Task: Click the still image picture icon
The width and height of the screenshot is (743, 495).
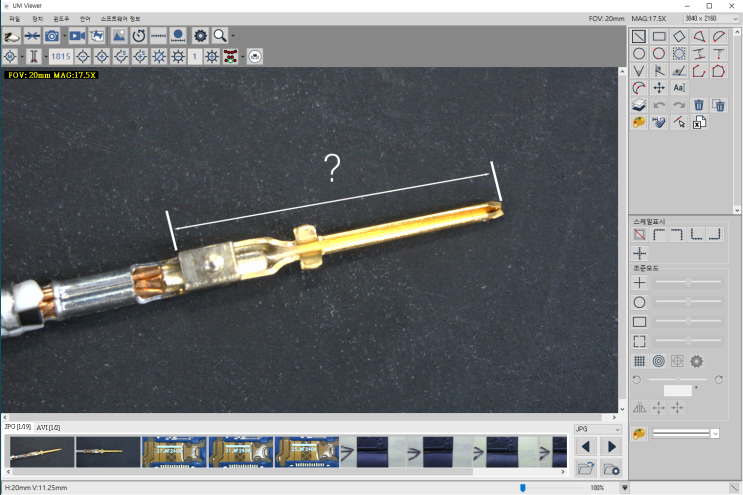Action: click(x=119, y=36)
